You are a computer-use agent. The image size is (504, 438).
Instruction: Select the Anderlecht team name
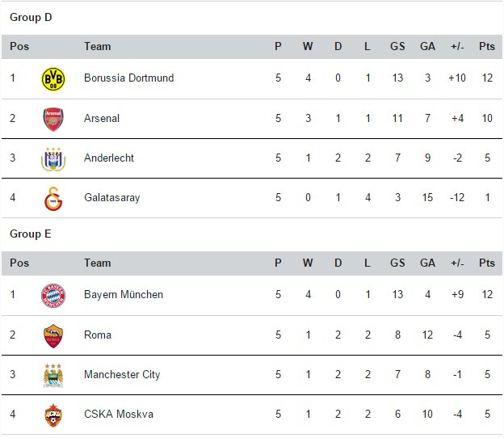tap(109, 158)
